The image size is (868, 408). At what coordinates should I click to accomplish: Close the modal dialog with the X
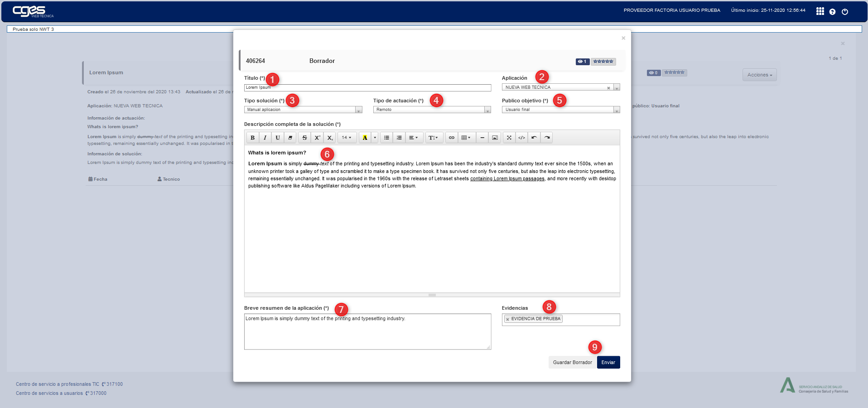coord(623,38)
